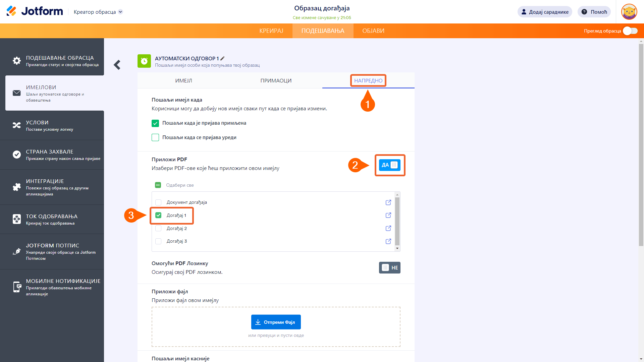Screen dimensions: 644x362
Task: Expand the Креатор обрасца dropdown
Action: click(x=121, y=12)
